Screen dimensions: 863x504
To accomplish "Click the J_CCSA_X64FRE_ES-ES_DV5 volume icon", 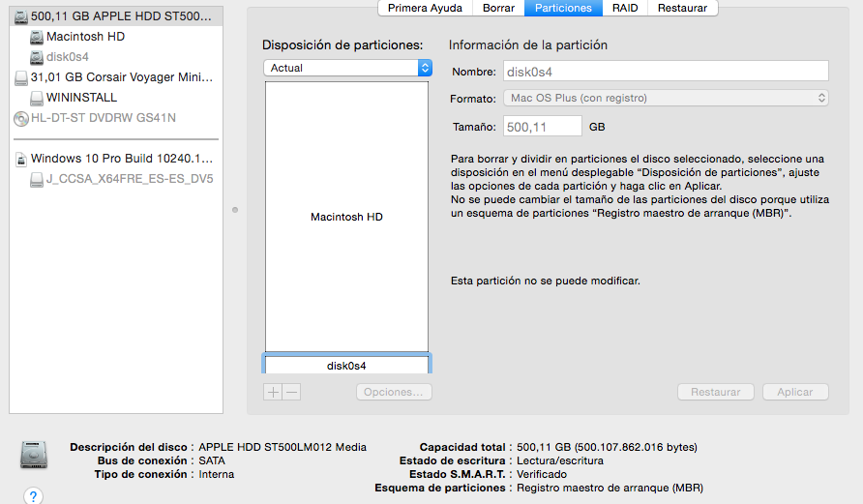I will click(37, 179).
